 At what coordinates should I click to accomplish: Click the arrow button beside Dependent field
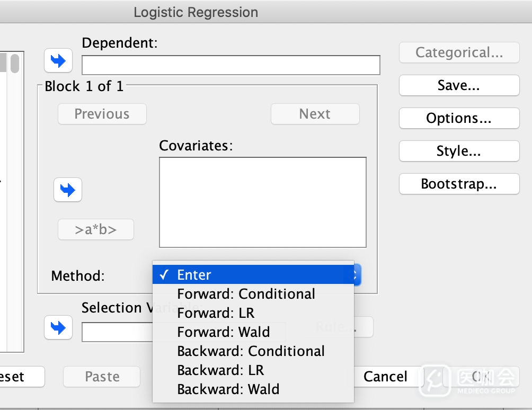click(x=58, y=61)
